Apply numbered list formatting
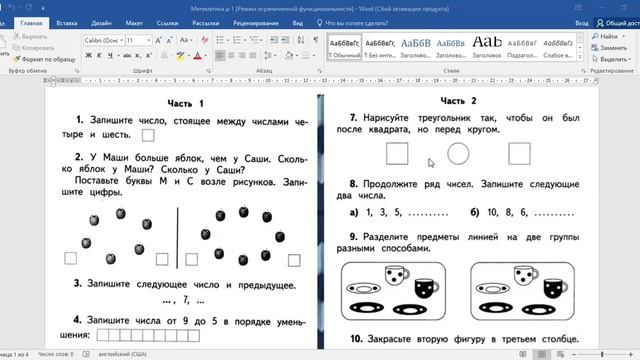The height and width of the screenshot is (360, 640). tap(237, 40)
